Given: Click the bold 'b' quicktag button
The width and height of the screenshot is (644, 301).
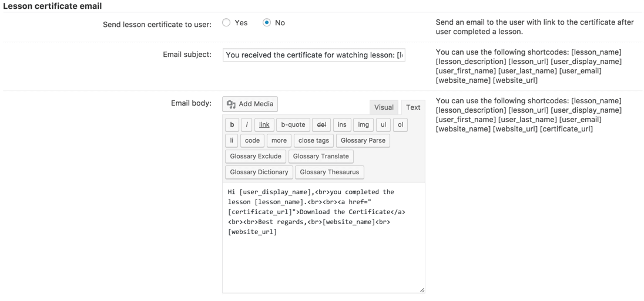Looking at the screenshot, I should click(x=232, y=124).
